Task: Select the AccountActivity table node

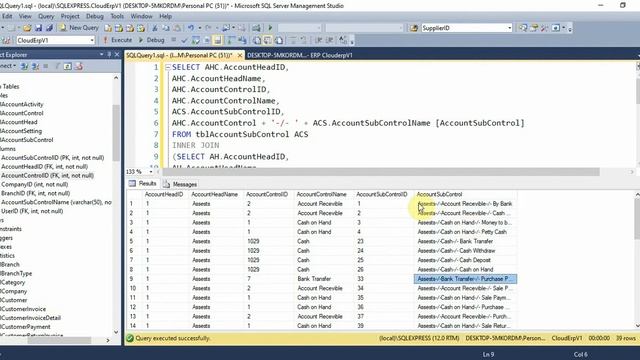Action: [22, 104]
